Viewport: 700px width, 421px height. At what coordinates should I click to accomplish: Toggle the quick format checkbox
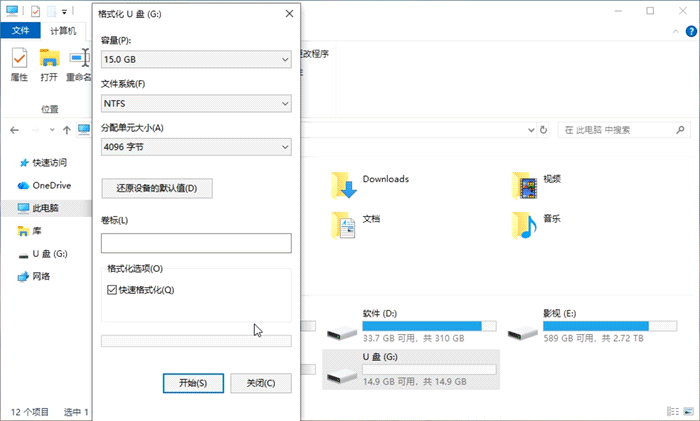coord(112,290)
